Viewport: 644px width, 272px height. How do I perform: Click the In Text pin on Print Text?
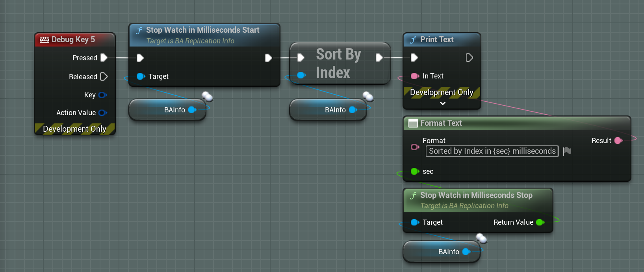tap(415, 76)
